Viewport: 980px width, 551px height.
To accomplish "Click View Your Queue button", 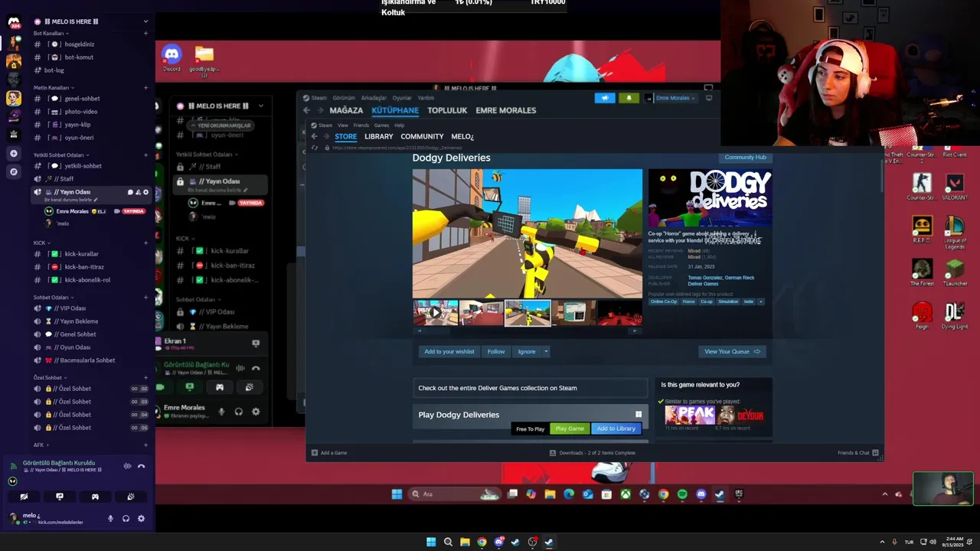I will click(x=732, y=352).
